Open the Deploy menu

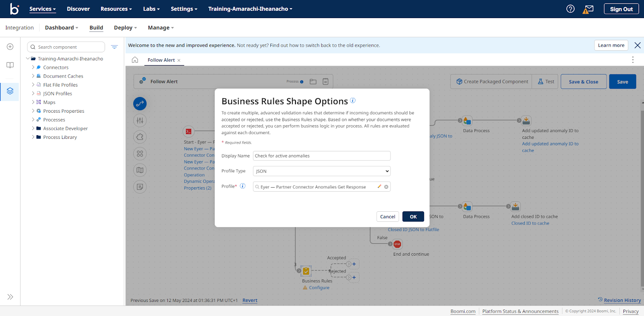coord(125,28)
